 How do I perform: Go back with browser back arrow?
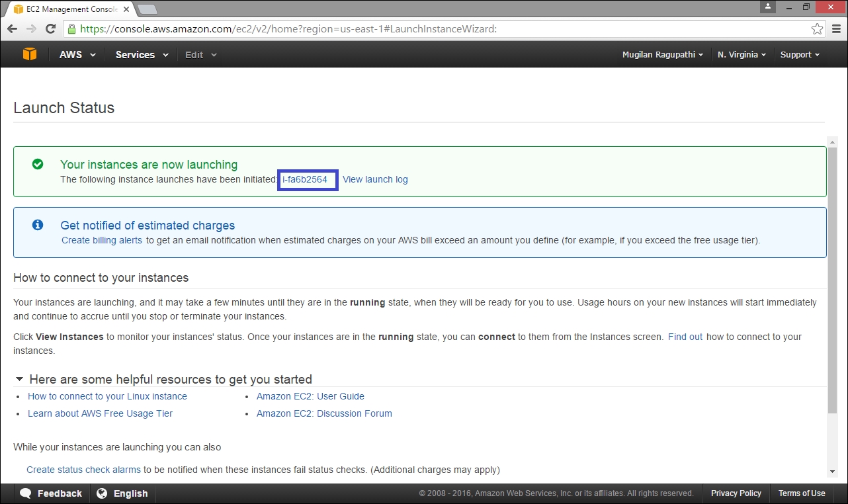pos(12,29)
